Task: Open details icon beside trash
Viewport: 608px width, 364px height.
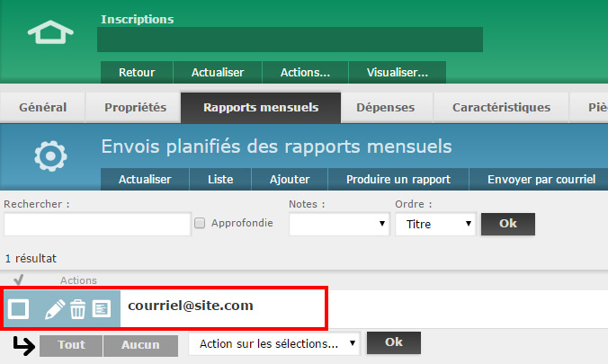Action: coord(102,309)
